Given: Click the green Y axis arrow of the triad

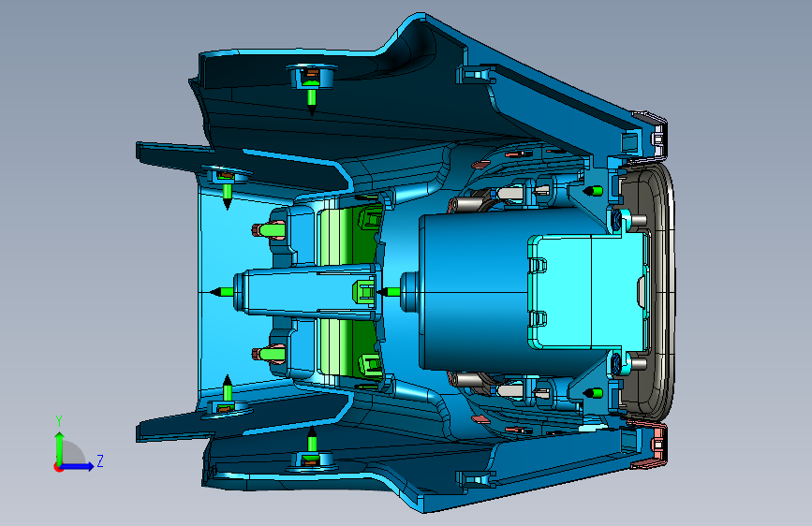Looking at the screenshot, I should 60,447.
